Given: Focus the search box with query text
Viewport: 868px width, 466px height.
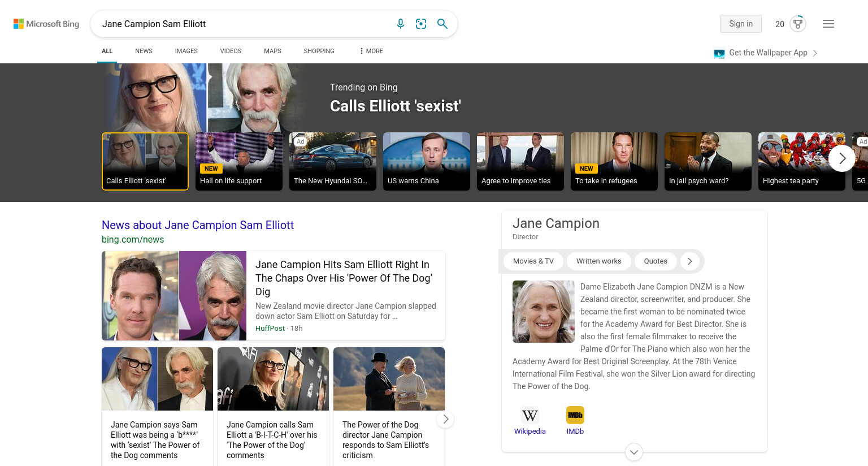Looking at the screenshot, I should [243, 24].
